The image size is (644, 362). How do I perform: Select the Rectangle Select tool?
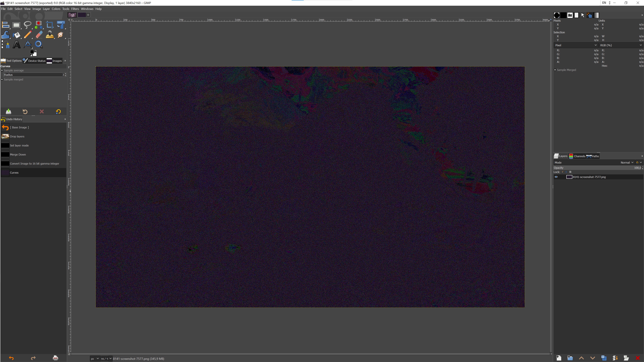tap(16, 25)
